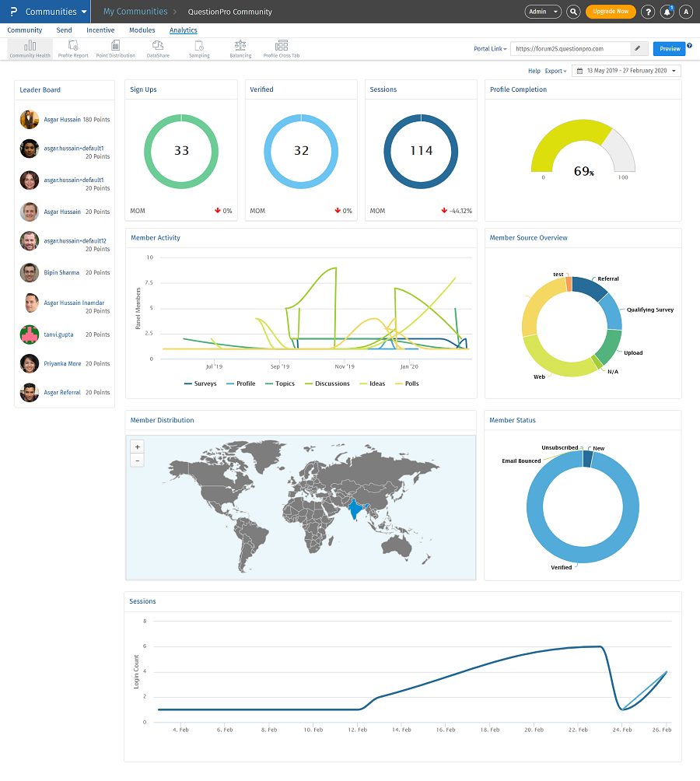Open the Portal Link dropdown
700x781 pixels.
click(490, 49)
